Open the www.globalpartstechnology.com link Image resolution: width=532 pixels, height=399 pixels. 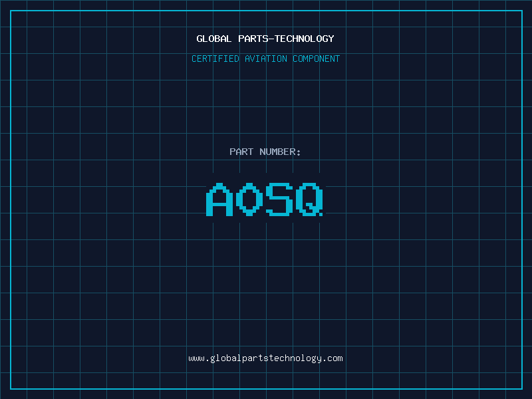(x=265, y=358)
